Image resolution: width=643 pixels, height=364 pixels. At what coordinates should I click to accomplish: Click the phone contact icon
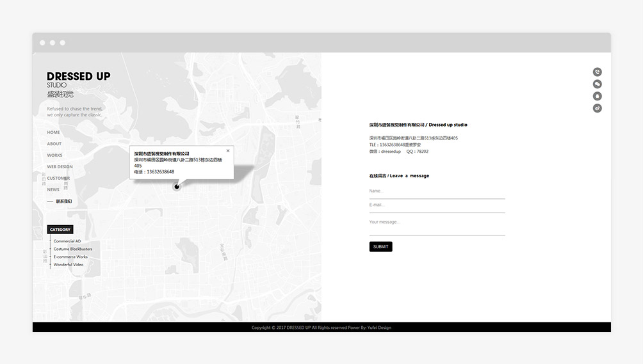(x=597, y=72)
